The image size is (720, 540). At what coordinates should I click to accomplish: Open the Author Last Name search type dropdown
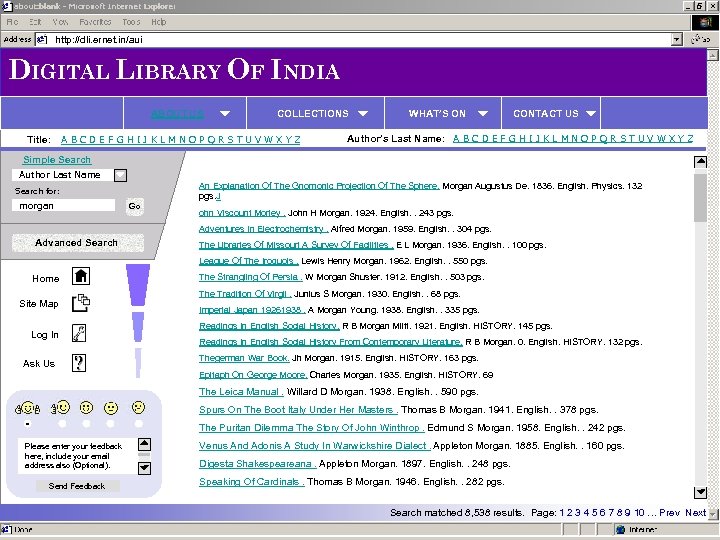tap(120, 175)
